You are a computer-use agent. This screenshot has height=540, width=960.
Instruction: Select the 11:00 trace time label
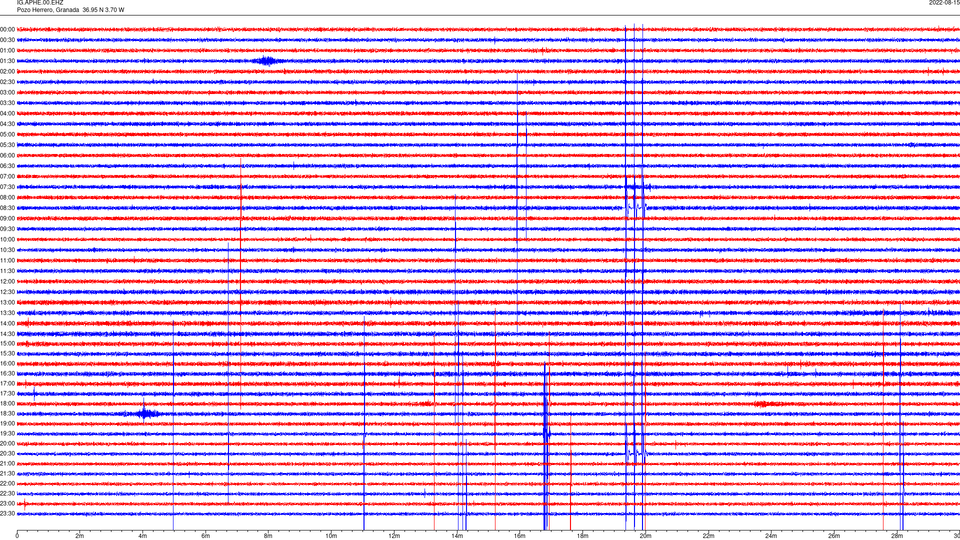click(x=8, y=261)
